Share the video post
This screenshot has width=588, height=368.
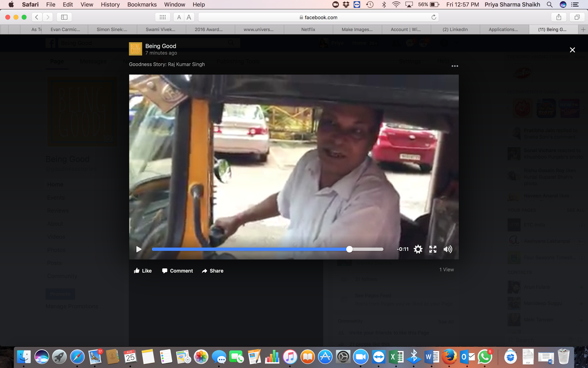pos(213,271)
